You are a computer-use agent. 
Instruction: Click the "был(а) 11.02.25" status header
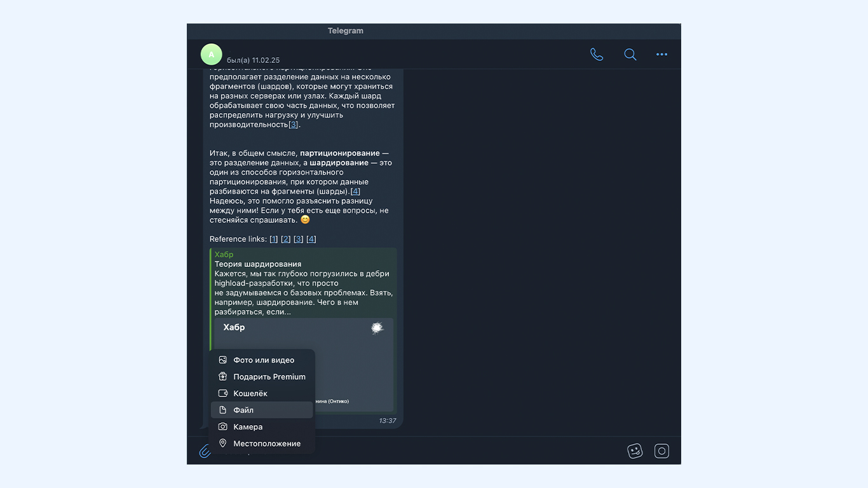coord(253,60)
